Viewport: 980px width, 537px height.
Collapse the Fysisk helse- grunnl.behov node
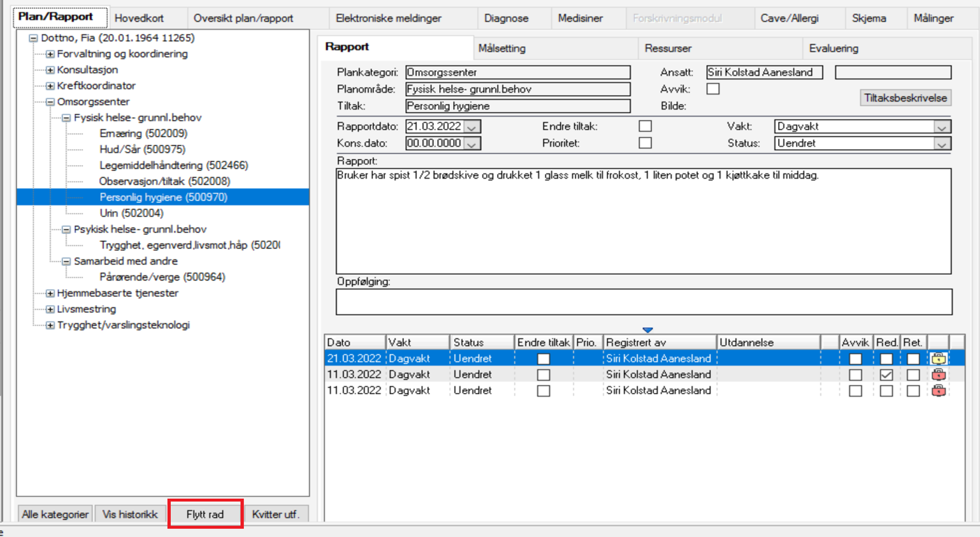click(x=66, y=117)
